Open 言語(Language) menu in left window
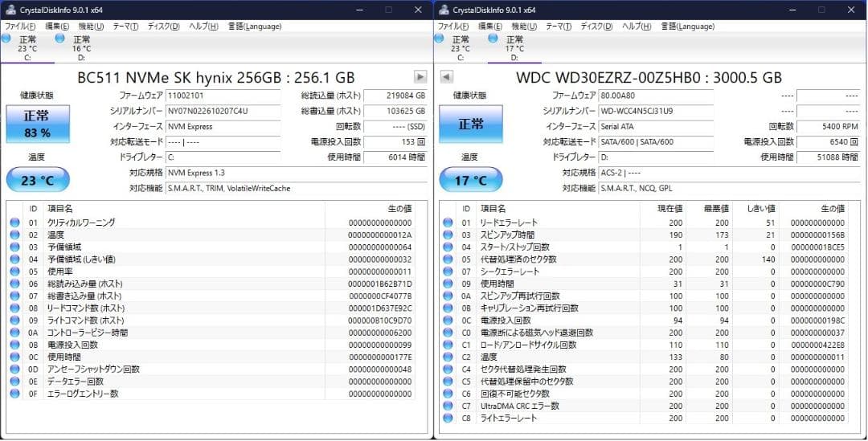 point(255,27)
